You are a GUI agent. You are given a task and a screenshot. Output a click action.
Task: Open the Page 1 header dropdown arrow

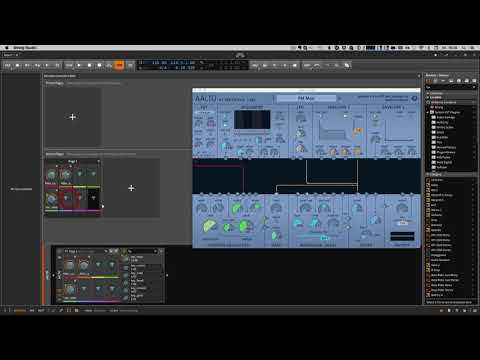tap(98, 161)
